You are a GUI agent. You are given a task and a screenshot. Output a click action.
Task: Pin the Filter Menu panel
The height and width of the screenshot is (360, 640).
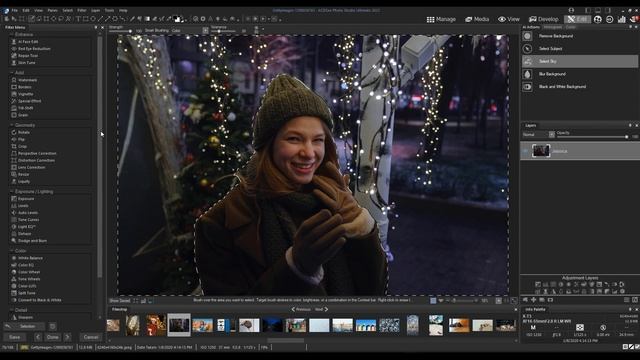[96, 27]
